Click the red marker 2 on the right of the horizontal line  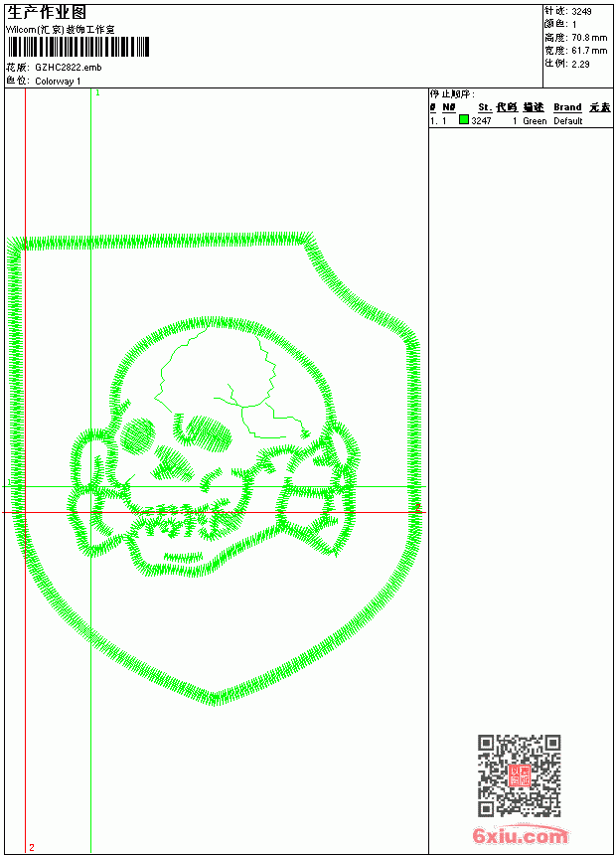click(x=418, y=507)
